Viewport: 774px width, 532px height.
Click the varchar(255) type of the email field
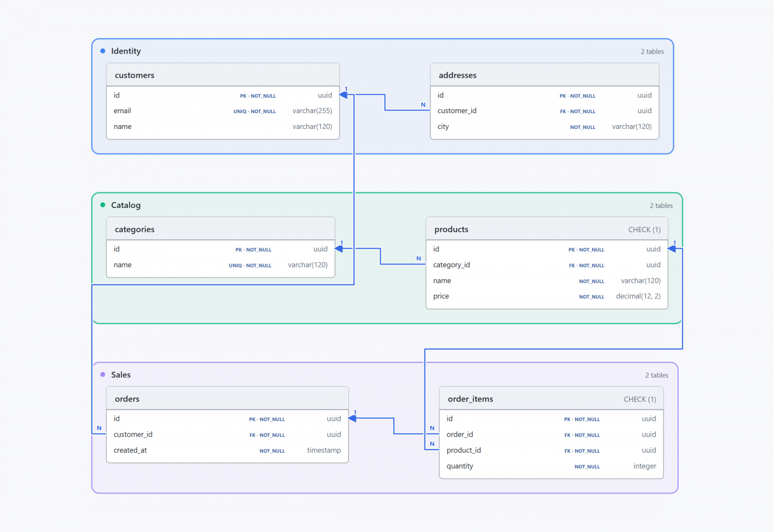point(312,111)
